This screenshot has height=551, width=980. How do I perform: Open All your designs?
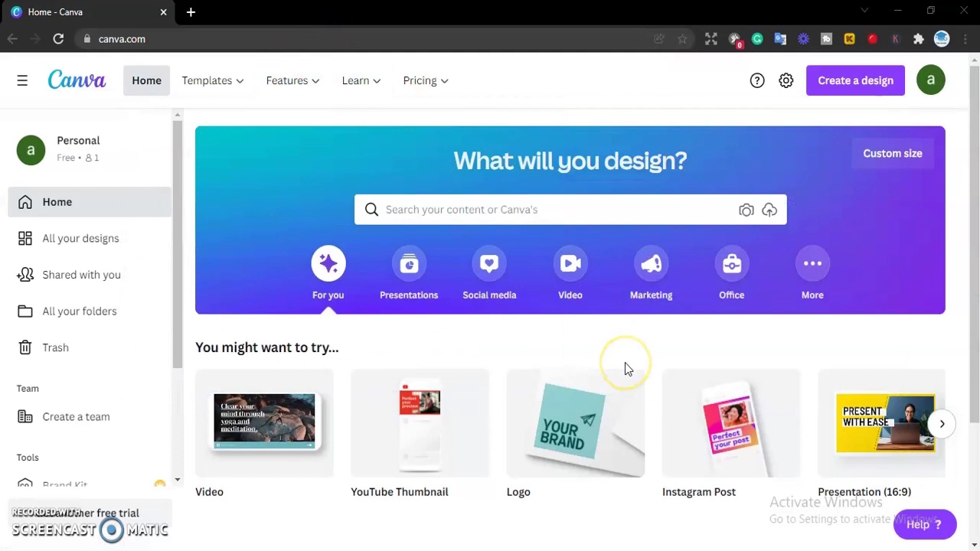click(89, 238)
